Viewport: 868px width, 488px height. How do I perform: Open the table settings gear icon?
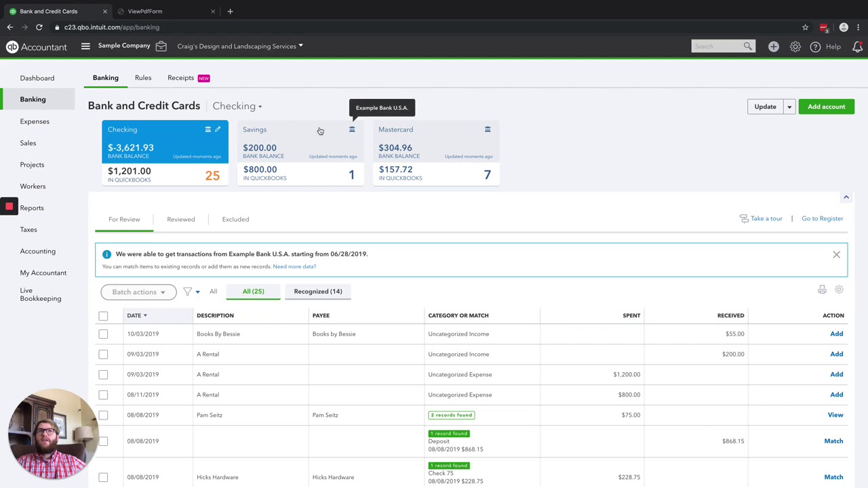(839, 289)
